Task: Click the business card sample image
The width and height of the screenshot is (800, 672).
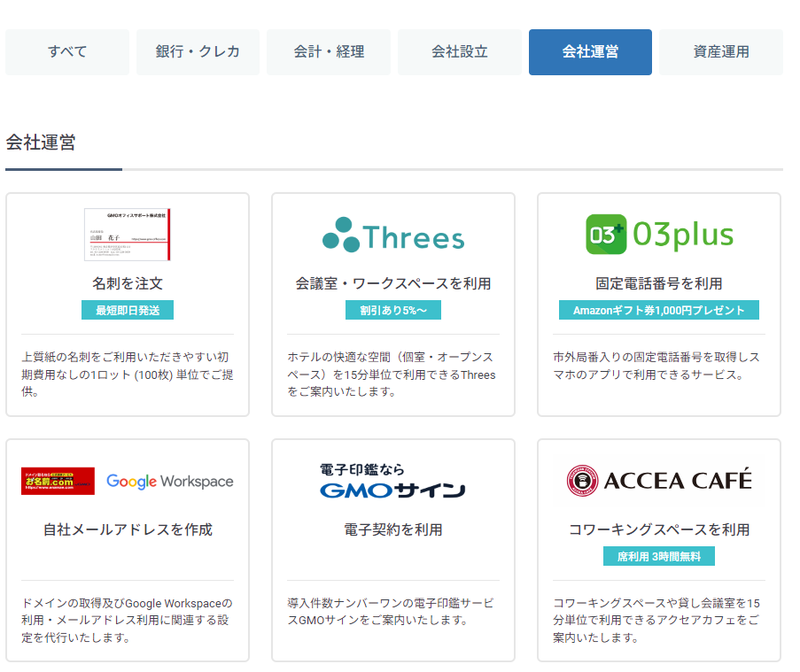Action: tap(127, 235)
